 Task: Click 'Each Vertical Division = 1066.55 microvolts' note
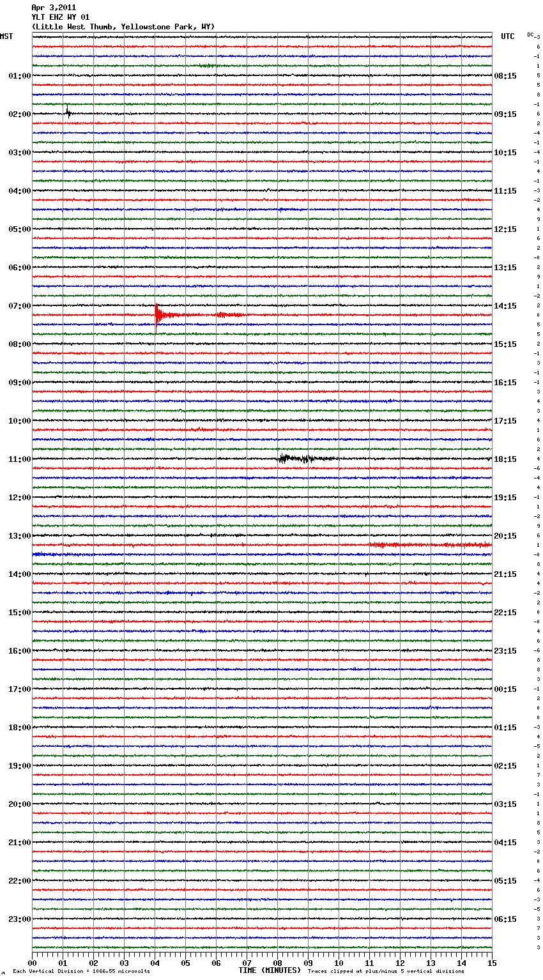tap(81, 971)
